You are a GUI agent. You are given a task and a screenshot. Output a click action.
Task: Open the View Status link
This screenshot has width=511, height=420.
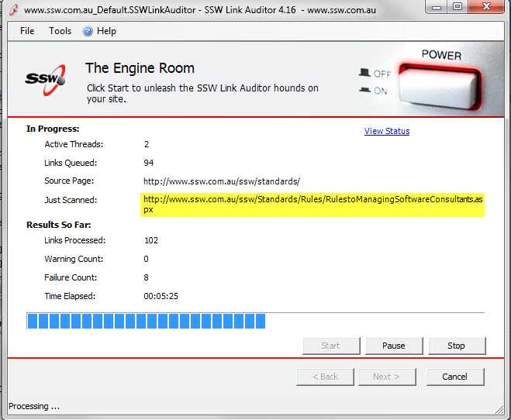386,131
